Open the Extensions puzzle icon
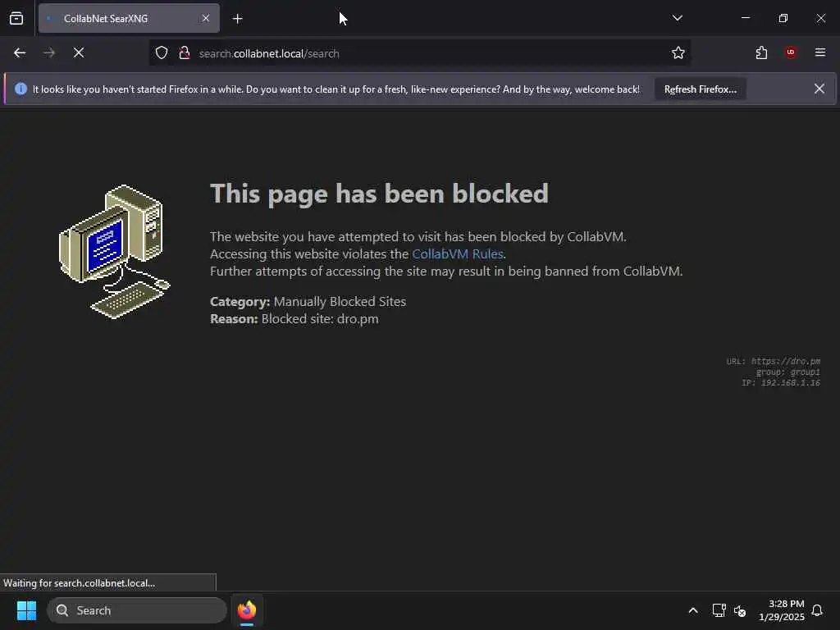Image resolution: width=840 pixels, height=630 pixels. point(761,52)
